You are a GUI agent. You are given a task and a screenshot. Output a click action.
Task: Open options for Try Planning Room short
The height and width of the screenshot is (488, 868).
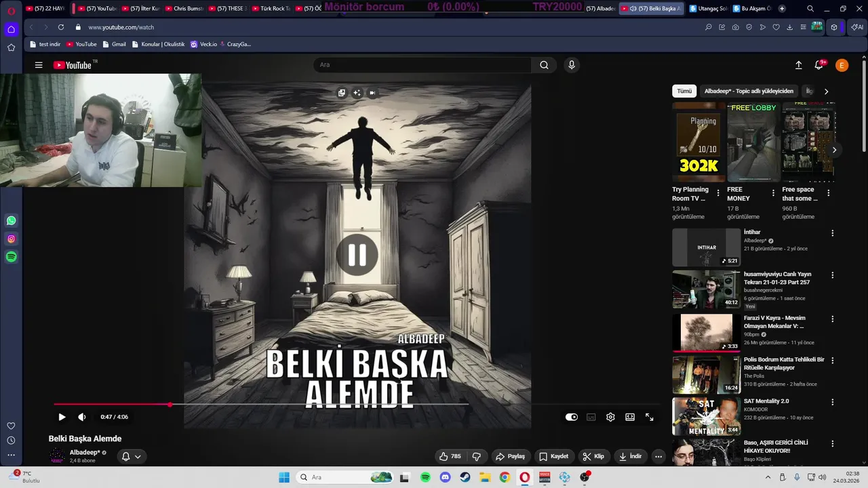pyautogui.click(x=718, y=193)
